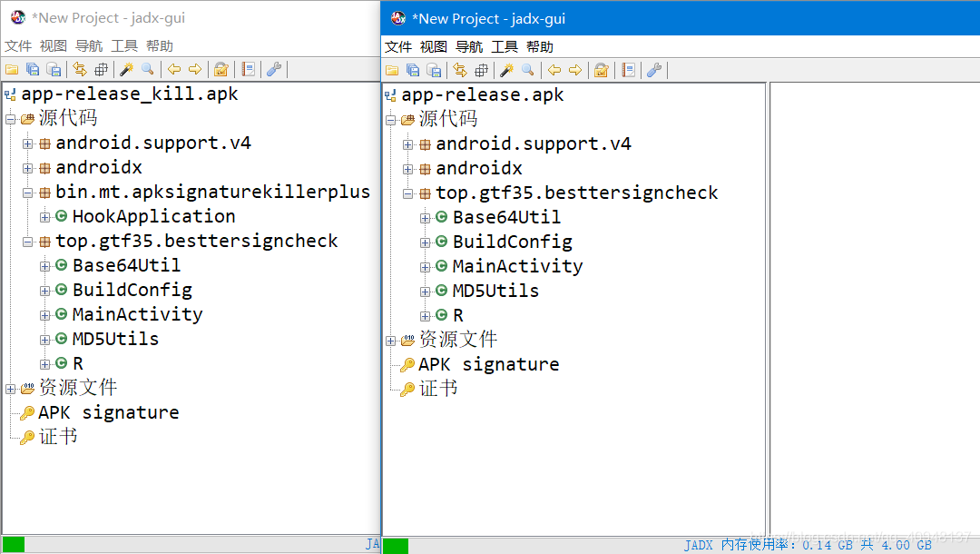The image size is (980, 554).
Task: Open file icon in right jadx window toolbar
Action: (392, 70)
